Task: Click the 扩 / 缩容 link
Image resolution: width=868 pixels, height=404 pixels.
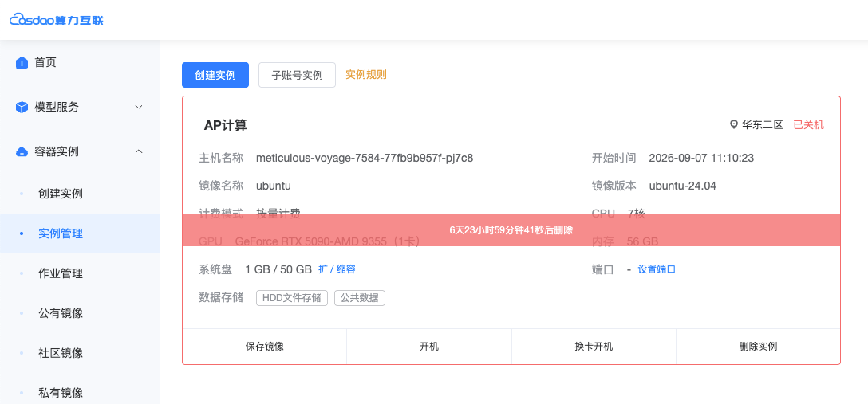Action: click(337, 269)
